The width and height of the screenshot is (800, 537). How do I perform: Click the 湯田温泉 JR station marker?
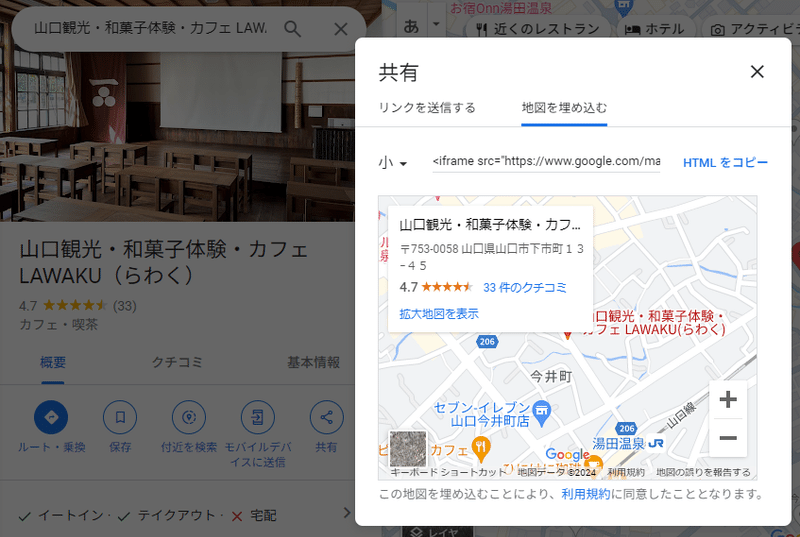click(655, 443)
